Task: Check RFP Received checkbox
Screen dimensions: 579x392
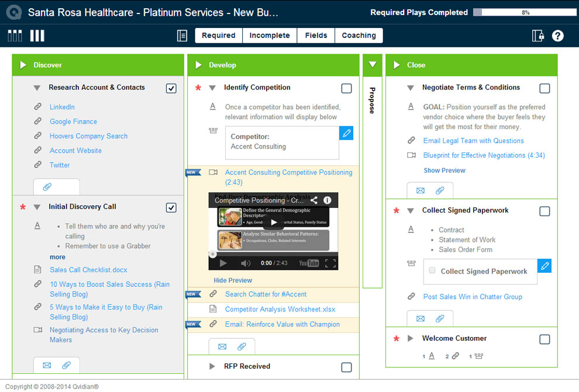Action: [346, 367]
